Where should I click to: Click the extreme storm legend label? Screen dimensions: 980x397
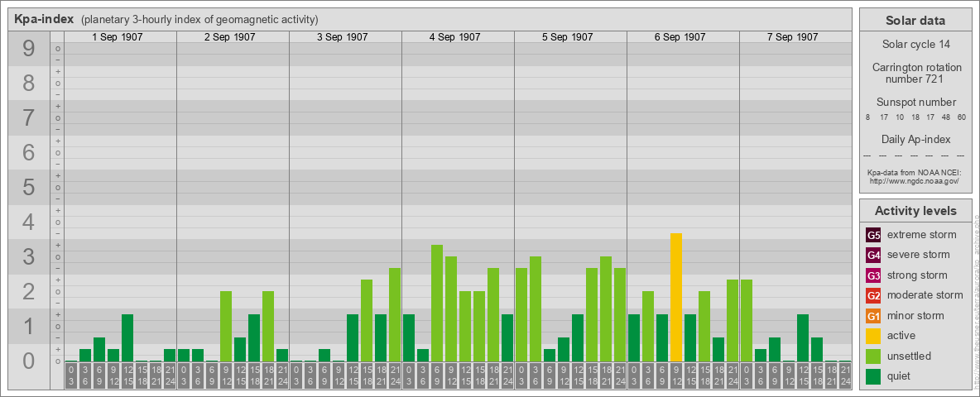922,235
